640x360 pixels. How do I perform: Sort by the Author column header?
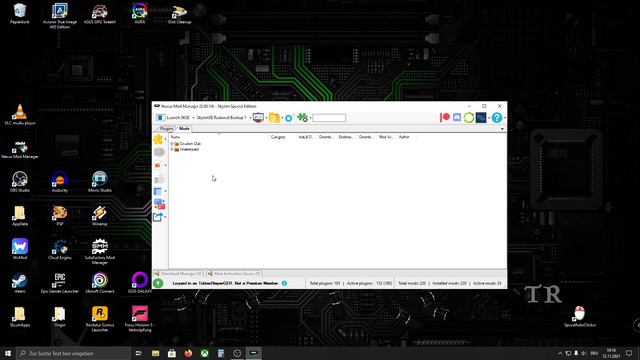(x=404, y=137)
